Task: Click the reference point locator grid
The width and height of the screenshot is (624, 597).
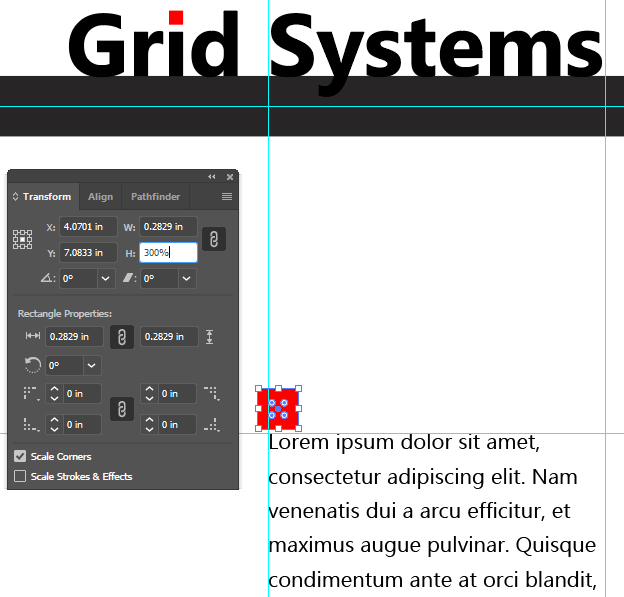Action: tap(22, 239)
